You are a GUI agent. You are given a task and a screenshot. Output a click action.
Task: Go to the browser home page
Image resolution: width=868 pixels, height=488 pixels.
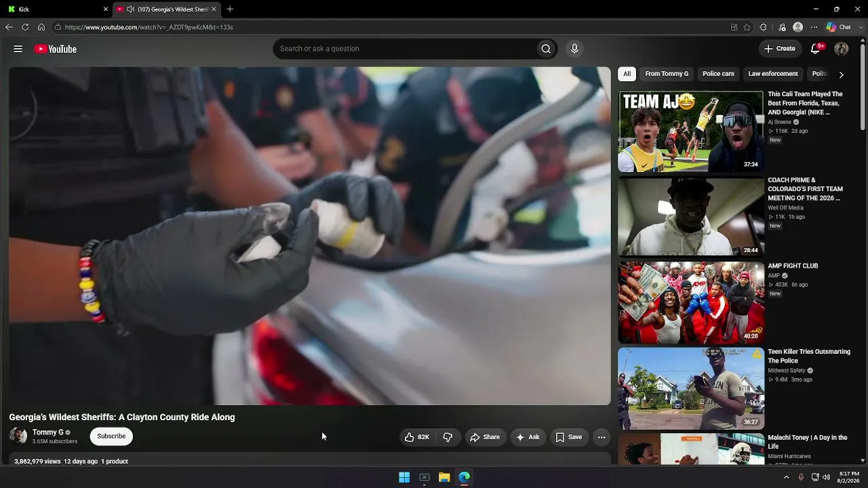click(x=41, y=27)
